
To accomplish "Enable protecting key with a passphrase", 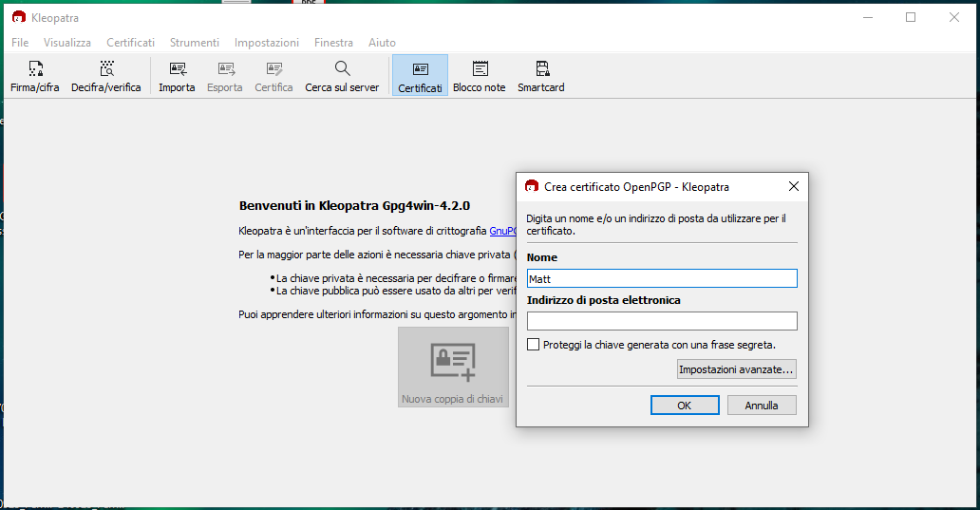I will pyautogui.click(x=533, y=345).
